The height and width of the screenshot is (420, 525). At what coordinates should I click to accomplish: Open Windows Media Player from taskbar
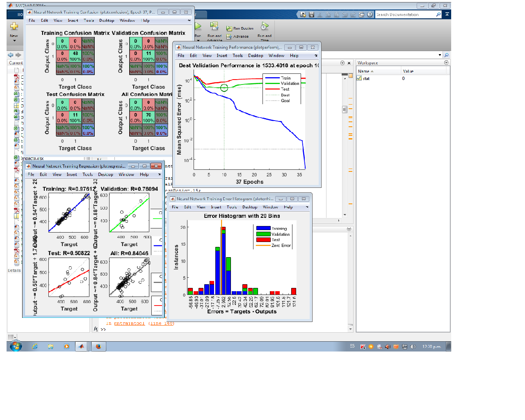(x=66, y=346)
